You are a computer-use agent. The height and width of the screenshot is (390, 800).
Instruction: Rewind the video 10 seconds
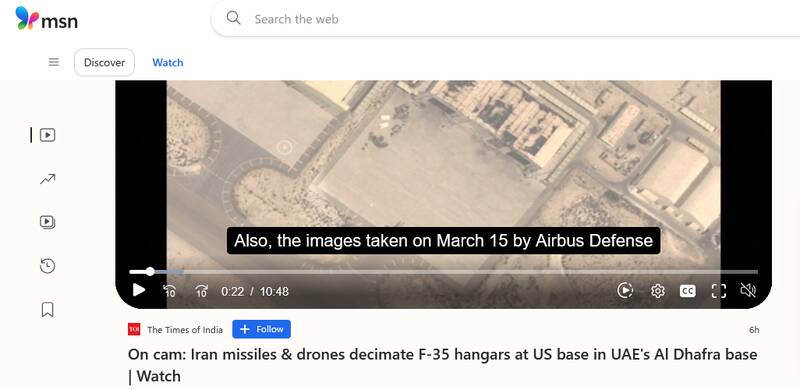[x=169, y=291]
